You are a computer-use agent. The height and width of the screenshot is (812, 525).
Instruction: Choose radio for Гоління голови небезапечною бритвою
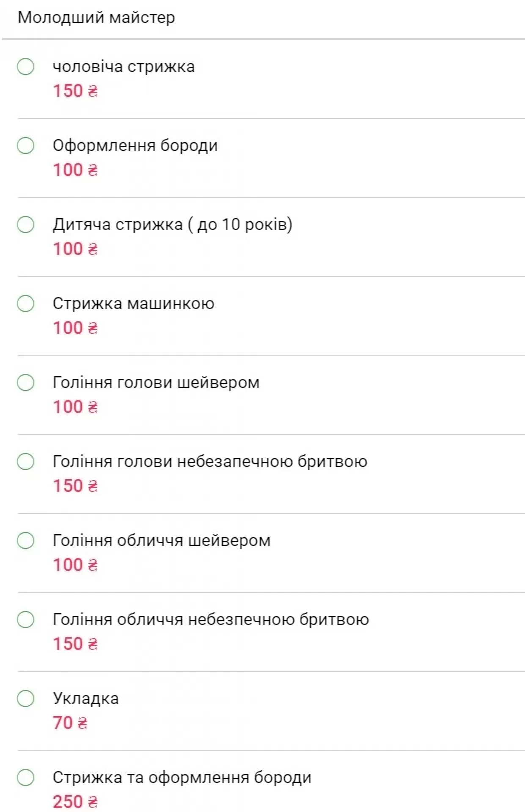click(x=25, y=461)
